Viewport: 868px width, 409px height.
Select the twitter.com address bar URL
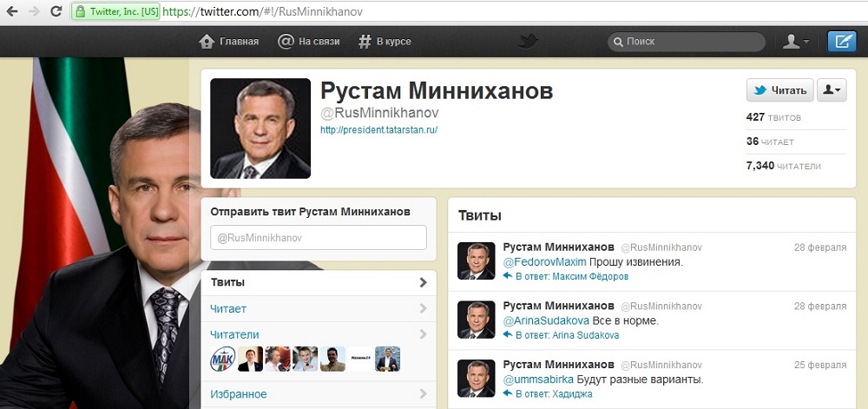pos(263,11)
